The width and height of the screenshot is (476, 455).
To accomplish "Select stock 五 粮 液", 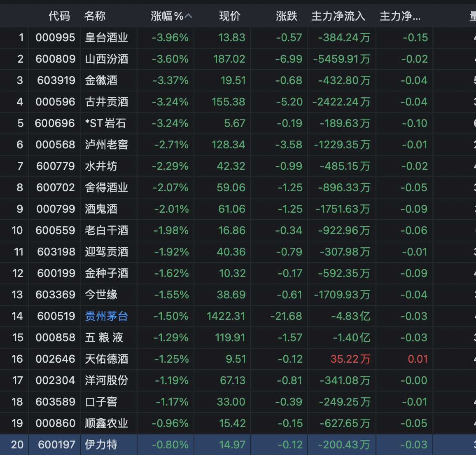I will point(104,338).
